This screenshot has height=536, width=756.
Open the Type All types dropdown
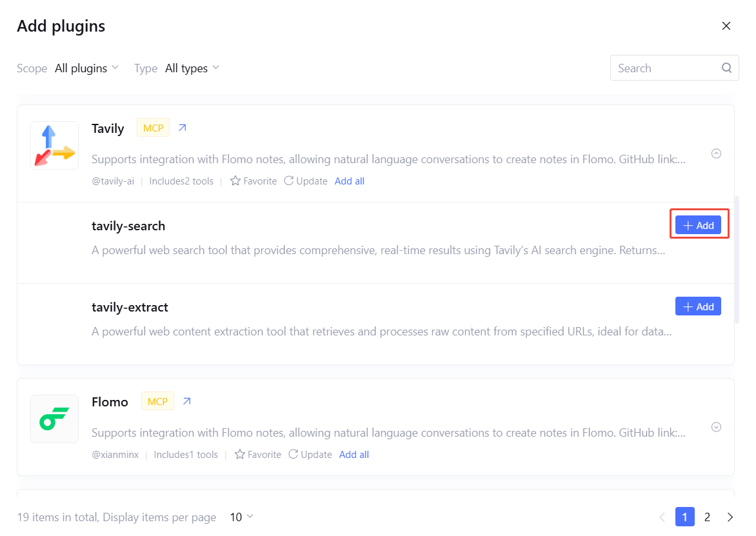pyautogui.click(x=192, y=68)
